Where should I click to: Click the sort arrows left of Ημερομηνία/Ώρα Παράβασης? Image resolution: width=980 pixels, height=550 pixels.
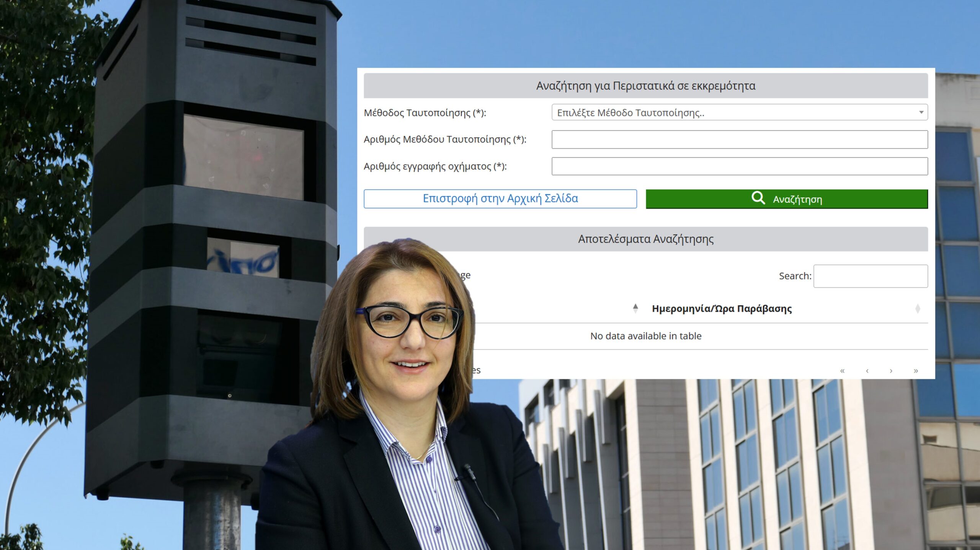(x=635, y=308)
